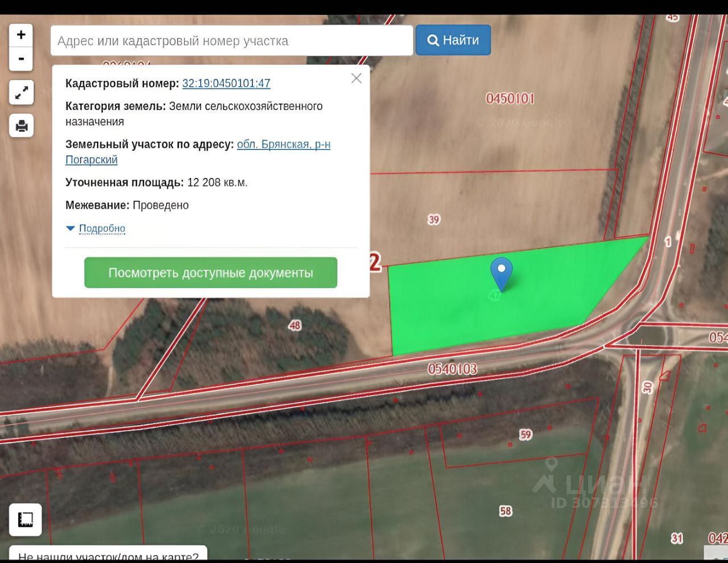
Task: Select parcel 58 on the map
Action: point(506,511)
